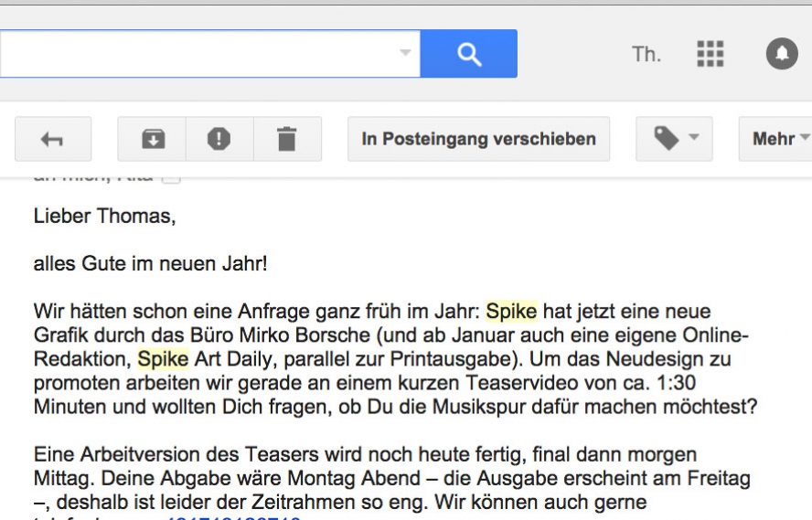Screen dimensions: 812x520
Task: Open the search options dropdown arrow
Action: [405, 53]
